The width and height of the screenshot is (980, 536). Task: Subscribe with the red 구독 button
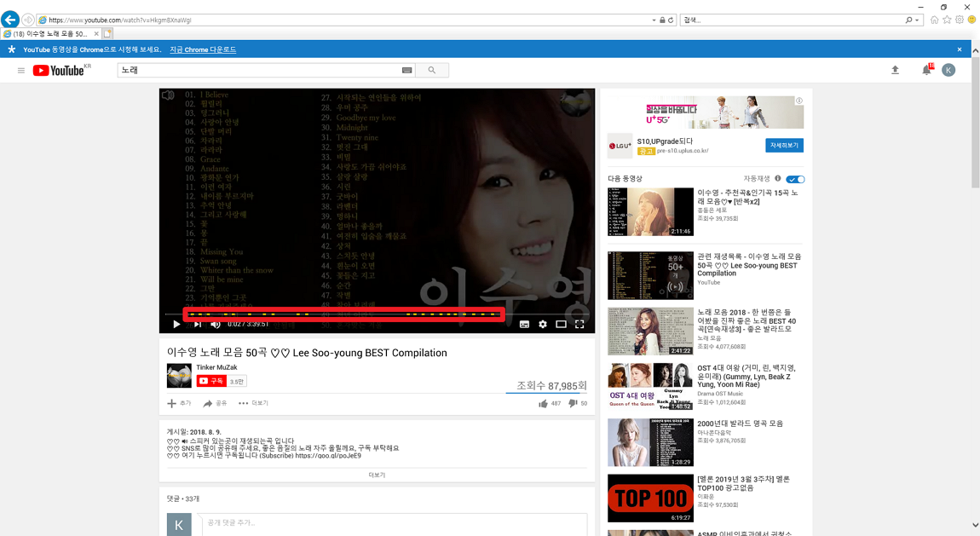pyautogui.click(x=212, y=381)
